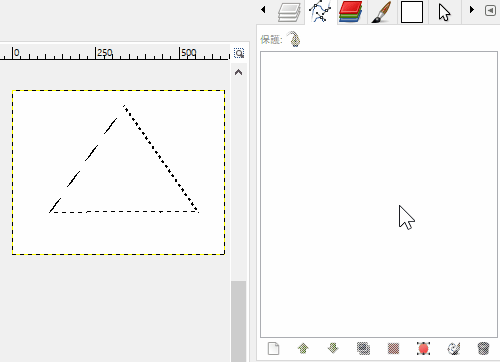Open the tab configuration menu button
The image size is (500, 362).
tap(490, 10)
